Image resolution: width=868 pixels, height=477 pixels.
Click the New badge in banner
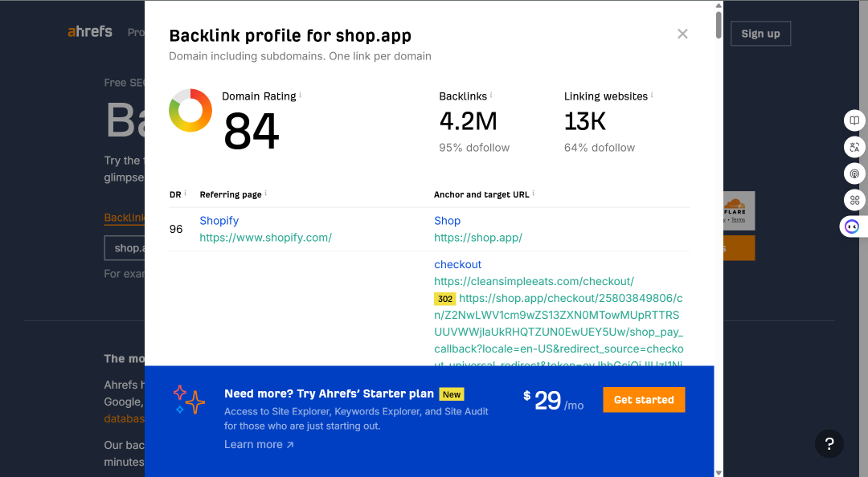[452, 394]
